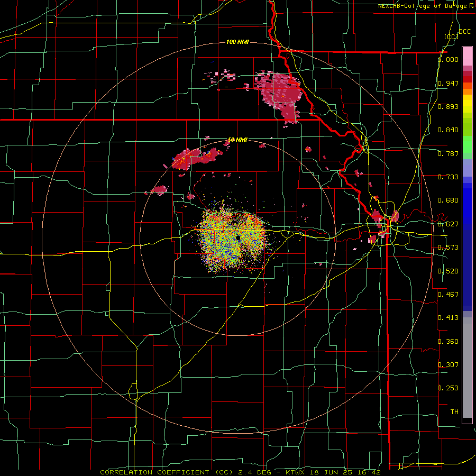Image resolution: width=476 pixels, height=476 pixels.
Task: Click the 0.947 scale value
Action: pyautogui.click(x=448, y=83)
